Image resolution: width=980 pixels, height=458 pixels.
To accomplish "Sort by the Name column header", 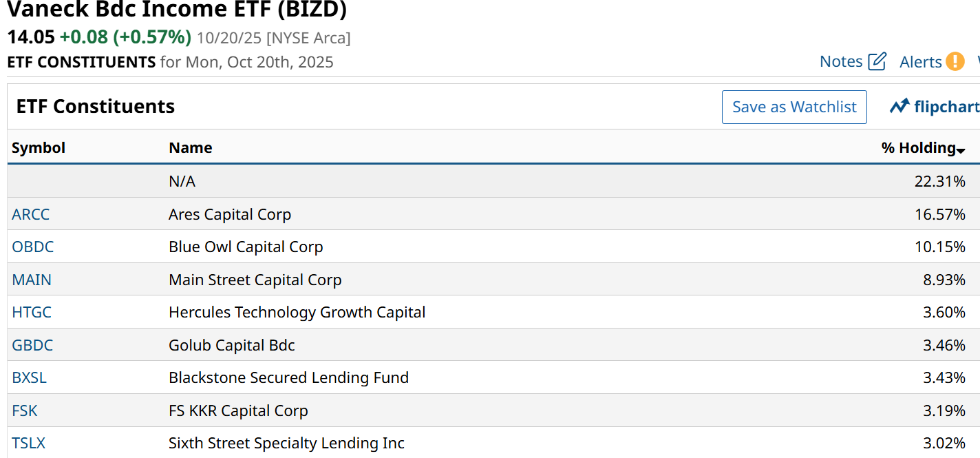I will [x=191, y=147].
